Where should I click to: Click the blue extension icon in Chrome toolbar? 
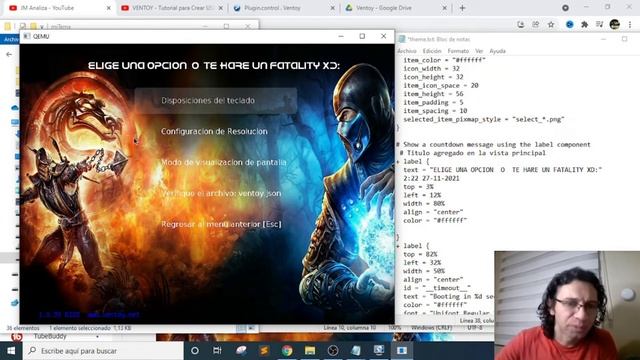pyautogui.click(x=570, y=25)
